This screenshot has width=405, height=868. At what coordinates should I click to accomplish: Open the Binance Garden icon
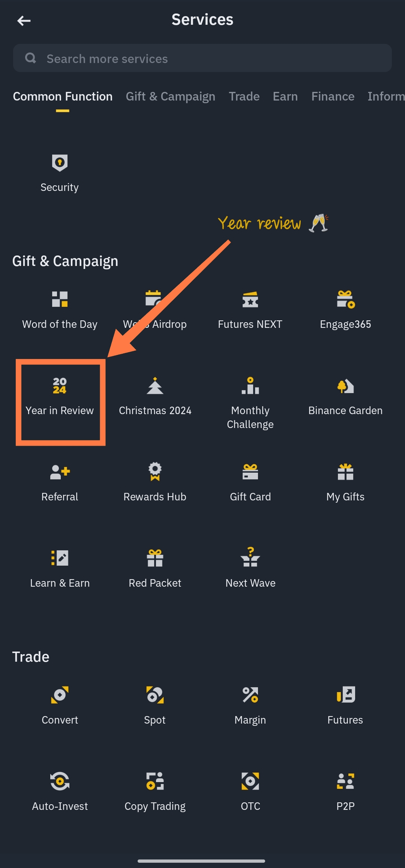coord(345,386)
